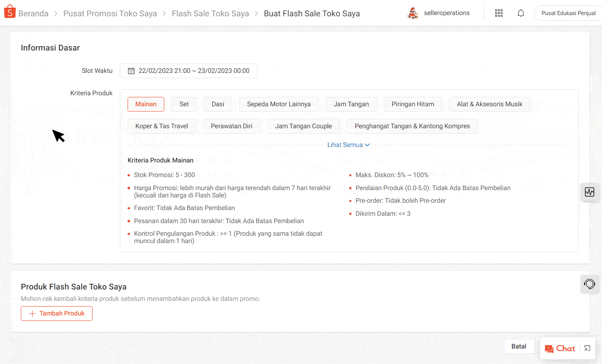The image size is (602, 364).
Task: Click the Tambah Produk button
Action: coord(56,313)
